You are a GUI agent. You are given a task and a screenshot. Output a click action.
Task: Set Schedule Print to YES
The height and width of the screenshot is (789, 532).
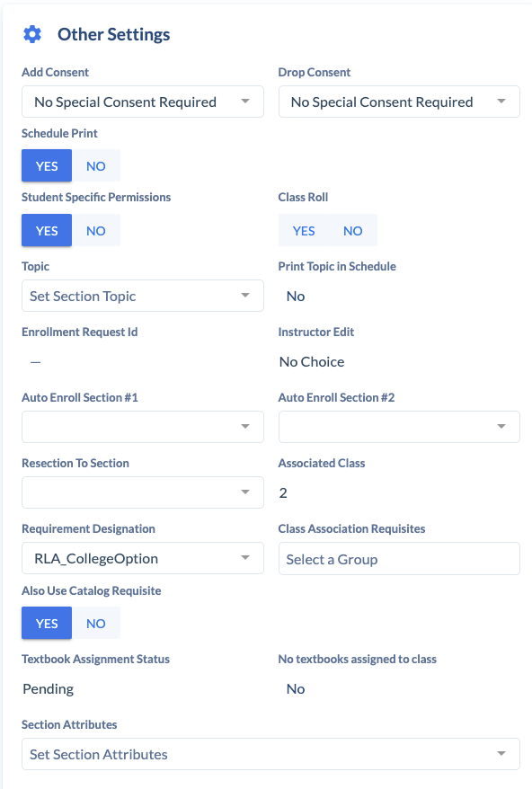(47, 165)
